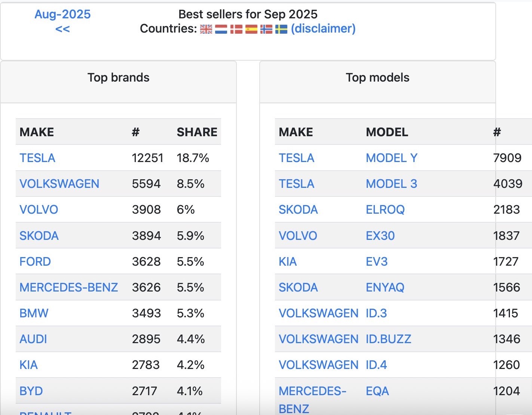Click the << previous month arrows
532x415 pixels.
62,29
